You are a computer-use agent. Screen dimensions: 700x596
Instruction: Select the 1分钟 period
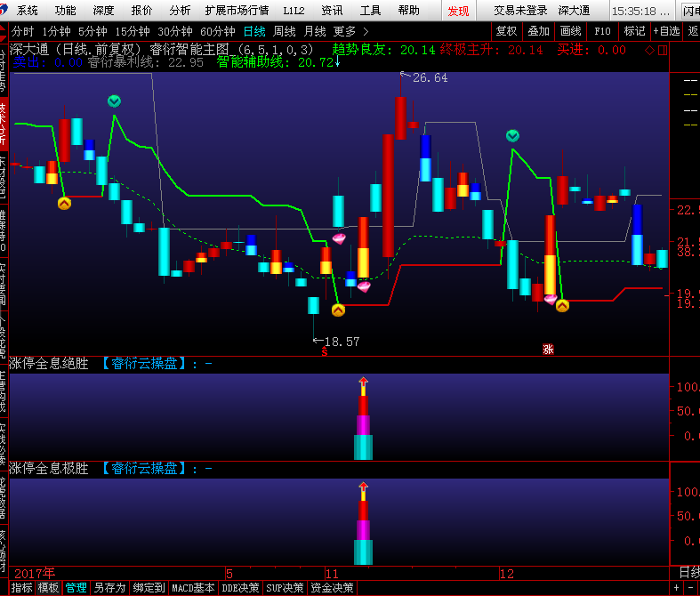coord(56,32)
